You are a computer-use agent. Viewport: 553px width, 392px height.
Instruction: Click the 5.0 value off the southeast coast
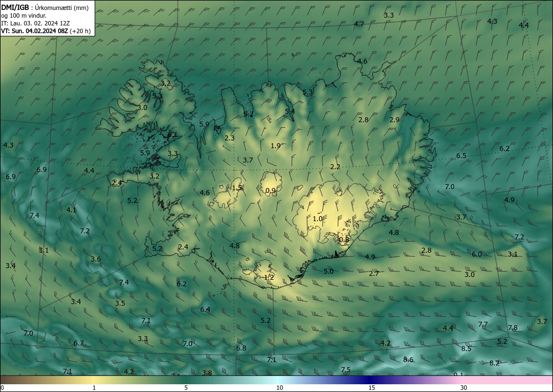pyautogui.click(x=328, y=271)
